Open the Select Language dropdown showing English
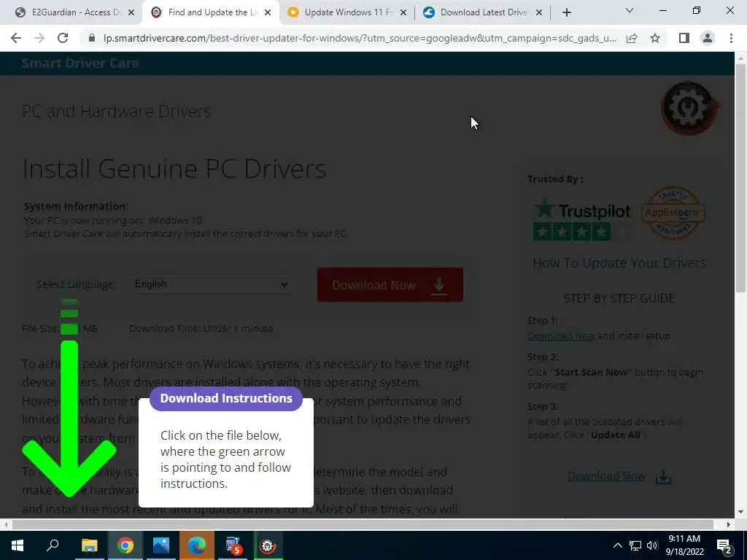747x560 pixels. point(212,284)
